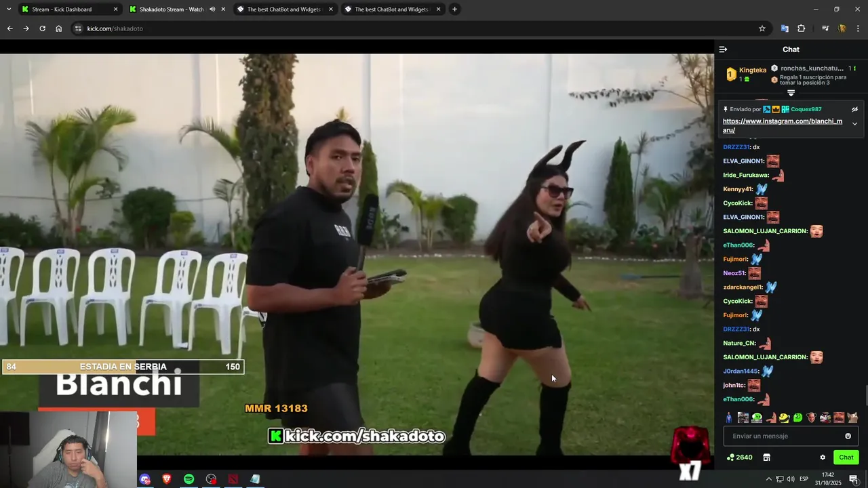
Task: Open media controls icon in toolbar
Action: (x=825, y=28)
